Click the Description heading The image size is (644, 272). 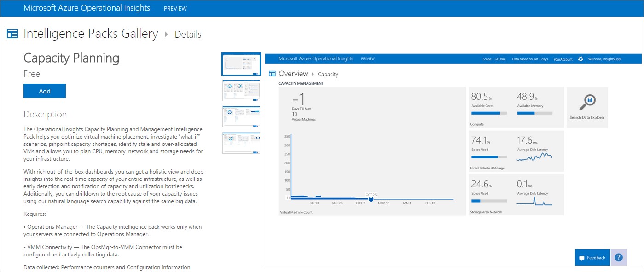(x=45, y=115)
